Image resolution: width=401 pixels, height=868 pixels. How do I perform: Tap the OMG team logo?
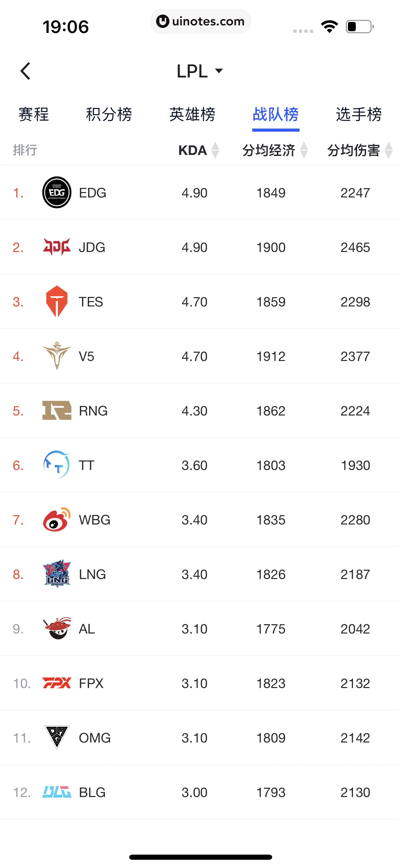pyautogui.click(x=57, y=737)
